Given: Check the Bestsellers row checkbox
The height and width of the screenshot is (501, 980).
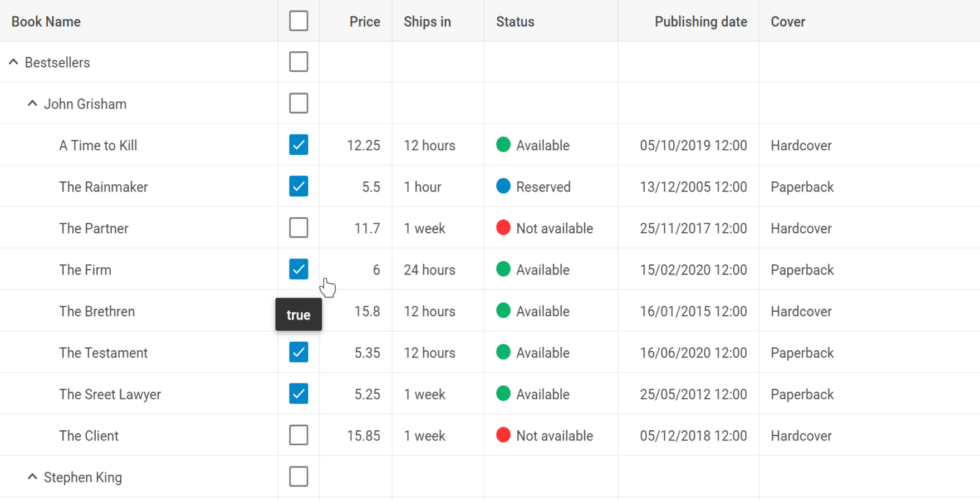Looking at the screenshot, I should coord(298,62).
